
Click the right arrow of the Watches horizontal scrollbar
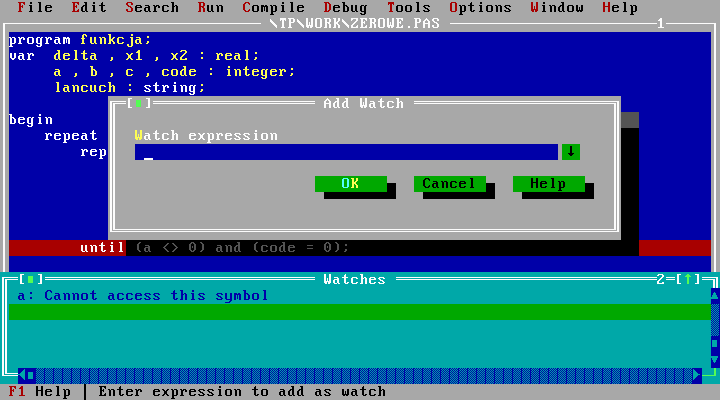point(696,375)
